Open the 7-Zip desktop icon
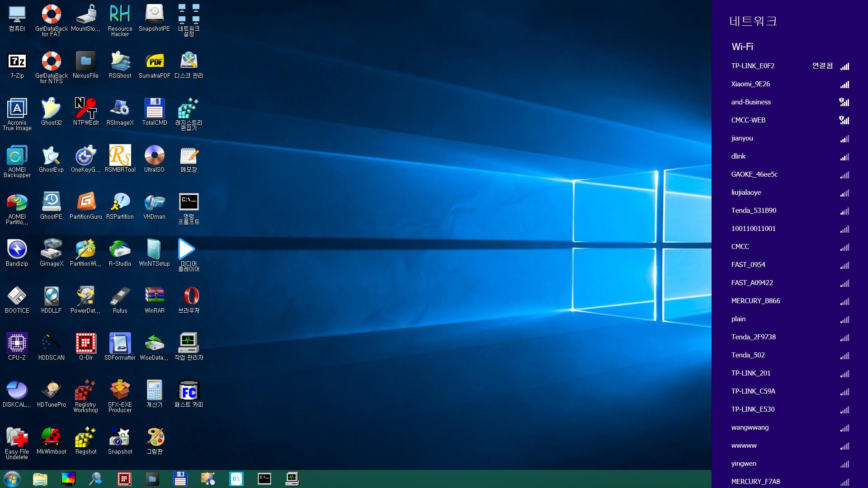Viewport: 868px width, 488px height. click(17, 66)
